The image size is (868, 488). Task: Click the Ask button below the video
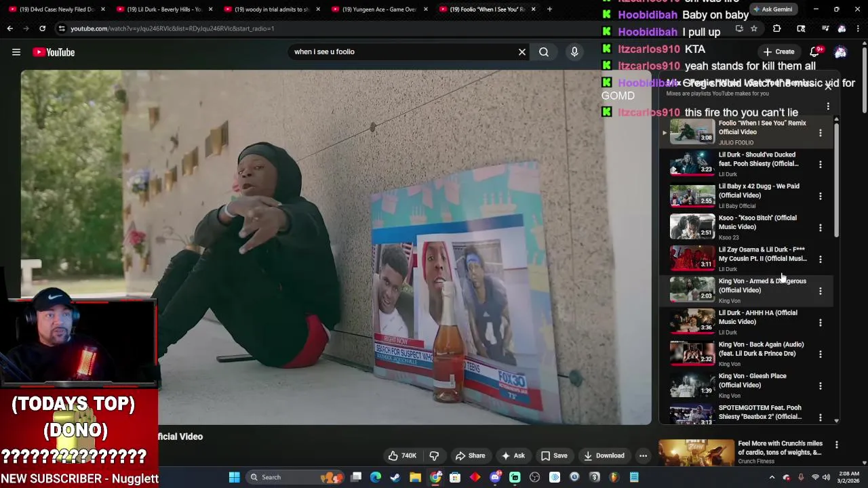pos(512,455)
